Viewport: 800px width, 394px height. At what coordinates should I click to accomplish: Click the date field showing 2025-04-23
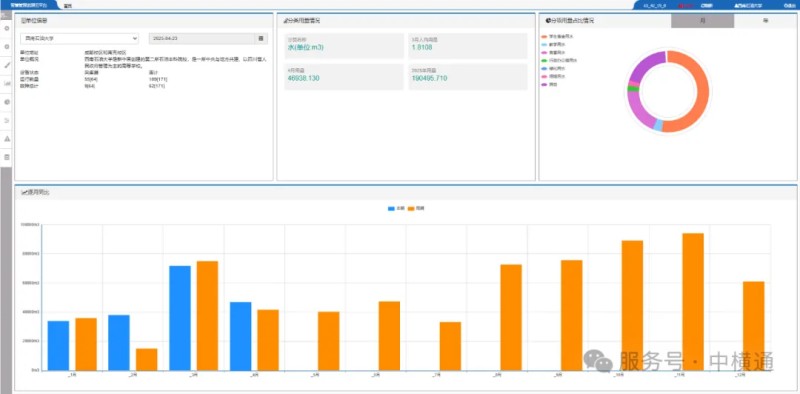202,39
